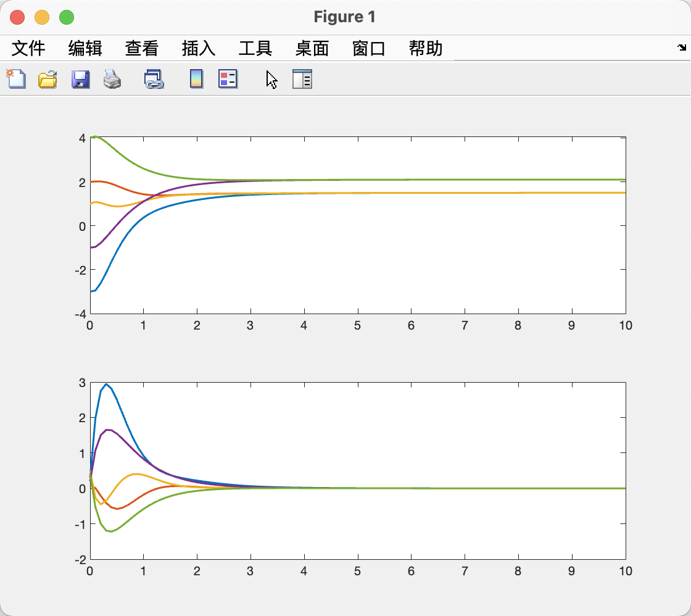Click the Figure 1 window title

click(345, 17)
